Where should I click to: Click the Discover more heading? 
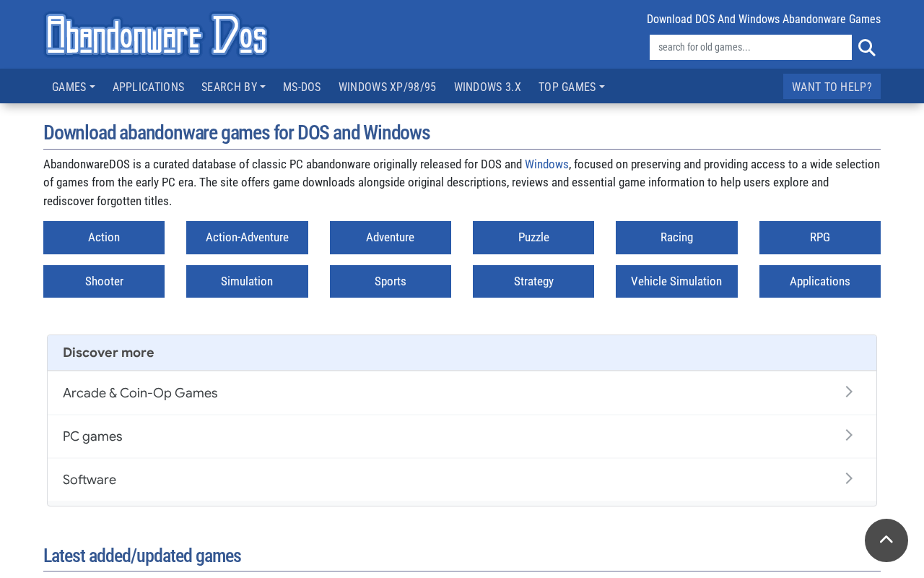[x=108, y=353]
